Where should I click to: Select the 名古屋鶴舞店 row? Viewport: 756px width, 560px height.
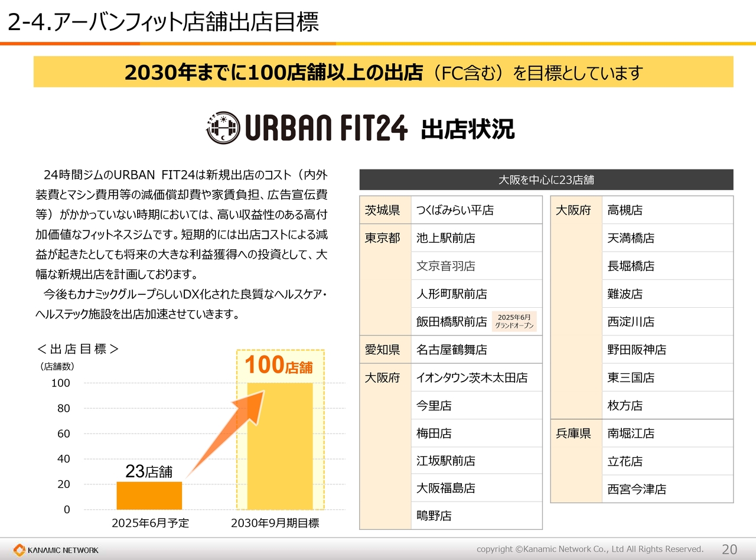(x=477, y=350)
